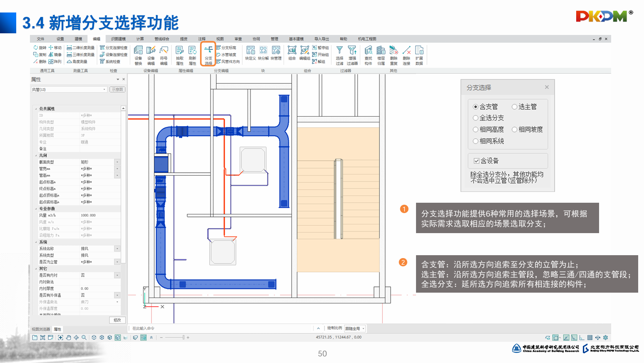Select the 旋转 rotate tool
Image resolution: width=644 pixels, height=363 pixels.
[40, 48]
